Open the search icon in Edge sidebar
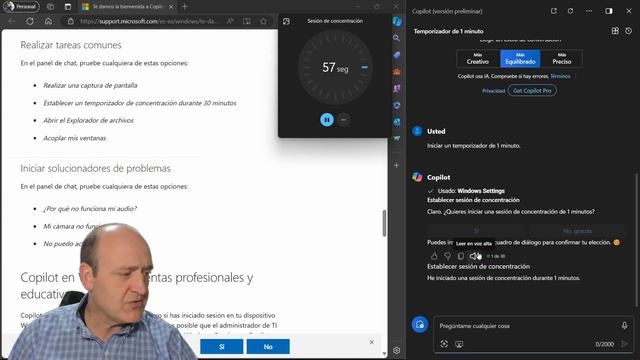The width and height of the screenshot is (640, 360). click(x=396, y=38)
